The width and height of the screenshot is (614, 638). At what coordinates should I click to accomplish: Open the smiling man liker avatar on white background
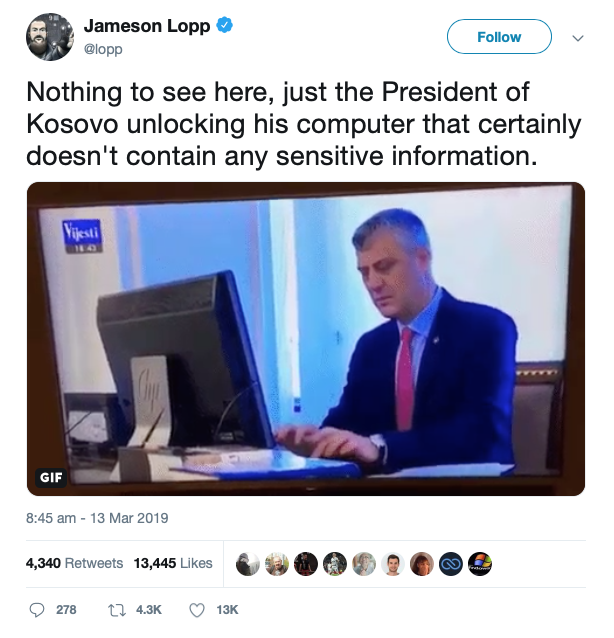(393, 564)
